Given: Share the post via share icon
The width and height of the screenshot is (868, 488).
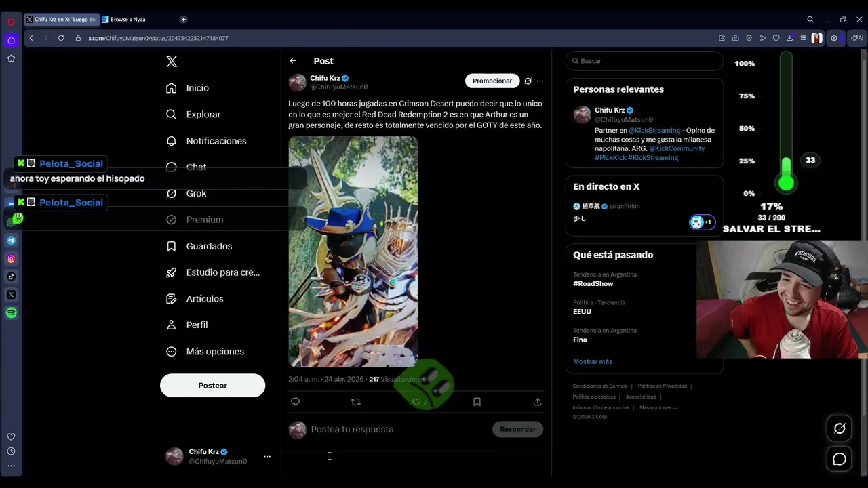Looking at the screenshot, I should pyautogui.click(x=537, y=402).
